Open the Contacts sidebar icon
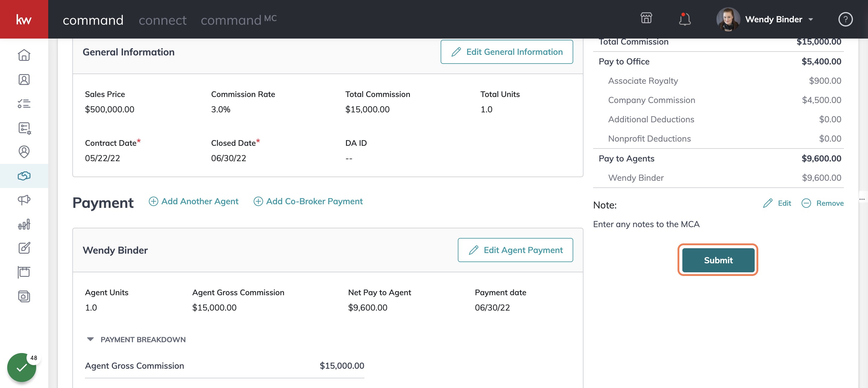This screenshot has width=868, height=388. click(24, 80)
